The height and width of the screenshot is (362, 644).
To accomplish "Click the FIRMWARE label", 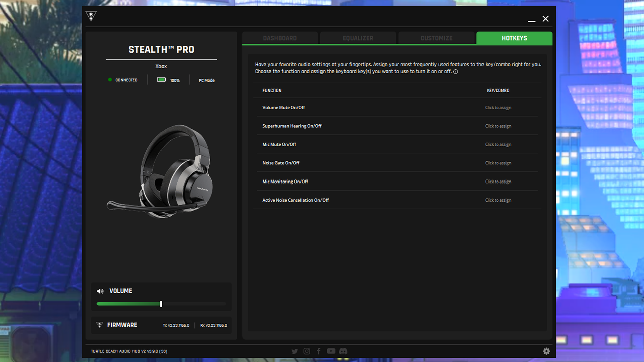I will (x=122, y=325).
